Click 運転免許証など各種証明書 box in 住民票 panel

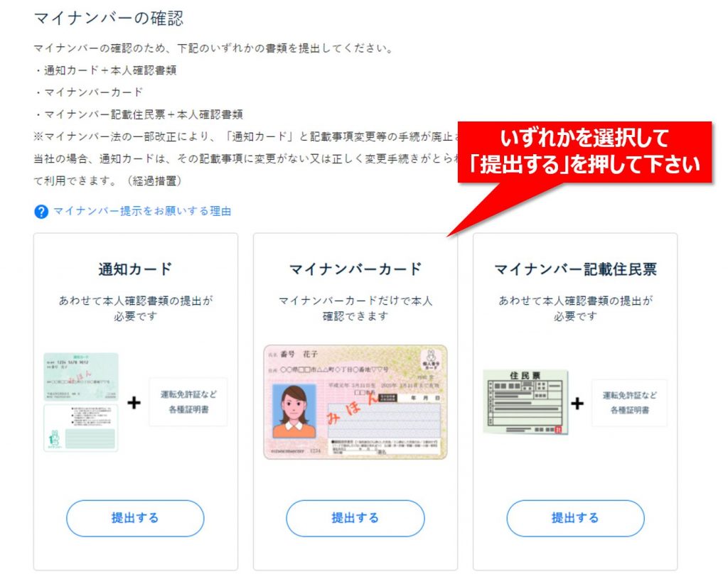630,403
